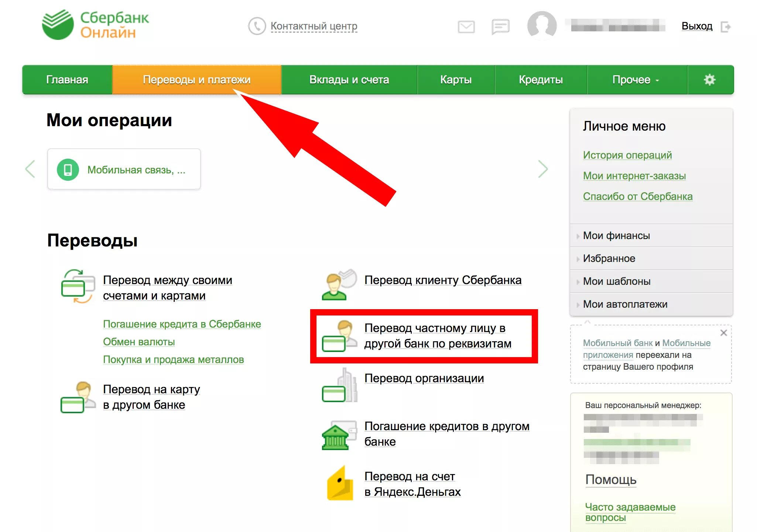This screenshot has width=757, height=532.
Task: Click Выход to log out
Action: coord(697,26)
